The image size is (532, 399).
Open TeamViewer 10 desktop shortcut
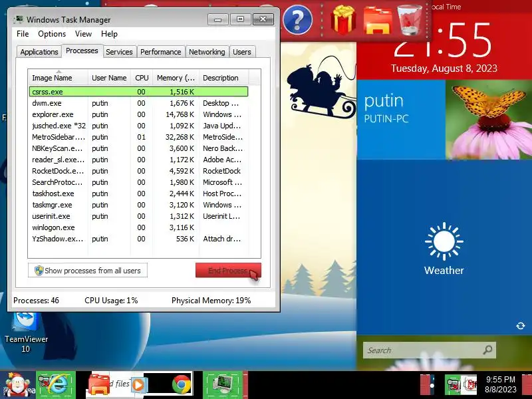(x=26, y=332)
